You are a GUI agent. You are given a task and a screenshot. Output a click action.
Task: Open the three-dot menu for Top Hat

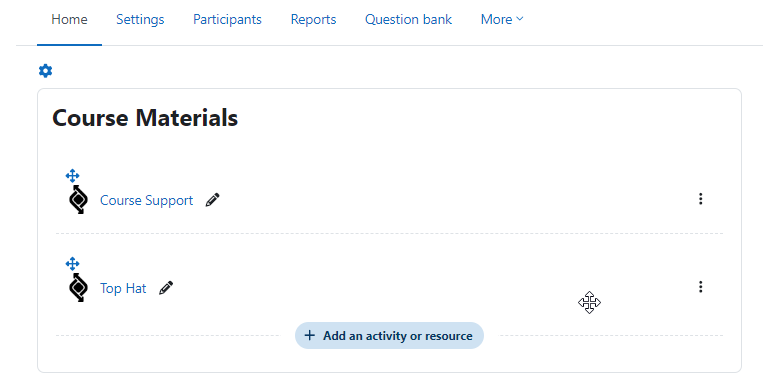[x=701, y=287]
